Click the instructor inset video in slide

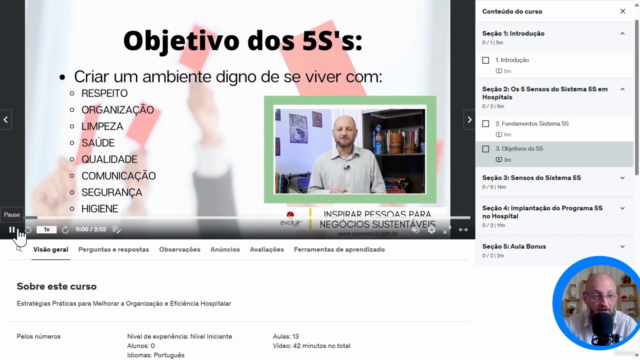350,149
